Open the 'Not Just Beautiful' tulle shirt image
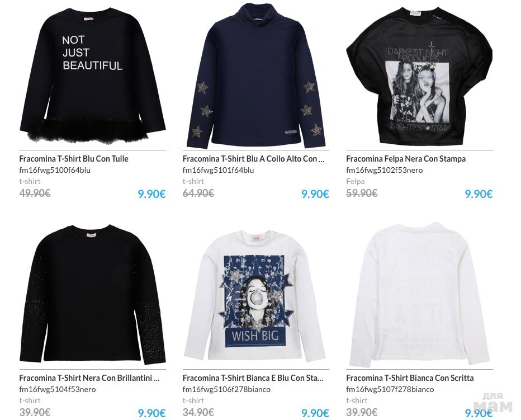The image size is (521, 420). [x=92, y=75]
